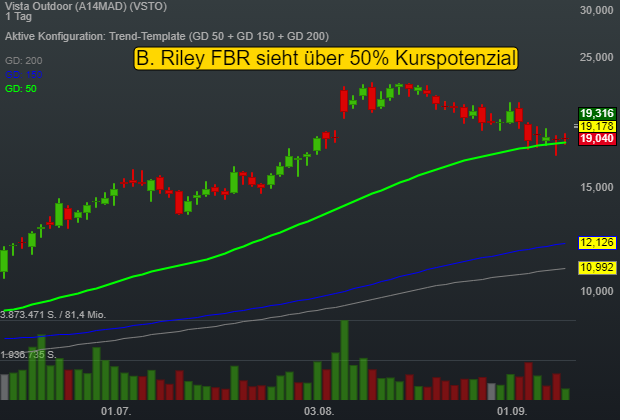
Task: Click the 30,000 price axis label
Action: 597,10
